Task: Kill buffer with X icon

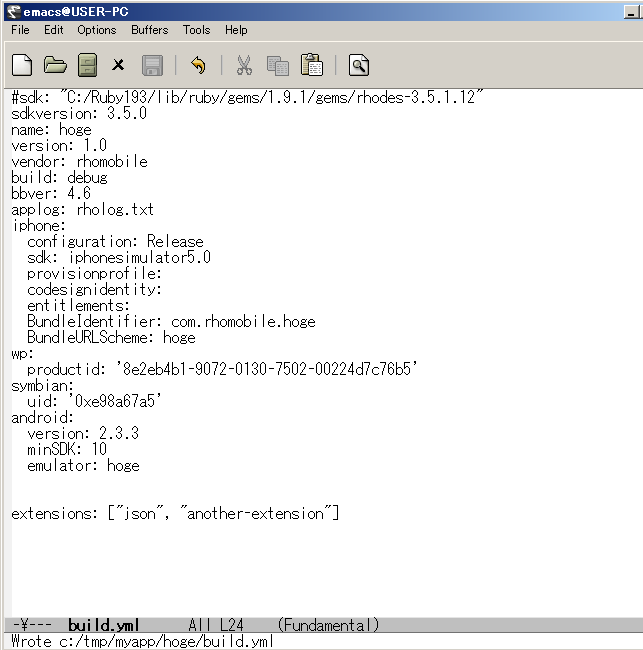Action: pyautogui.click(x=118, y=65)
